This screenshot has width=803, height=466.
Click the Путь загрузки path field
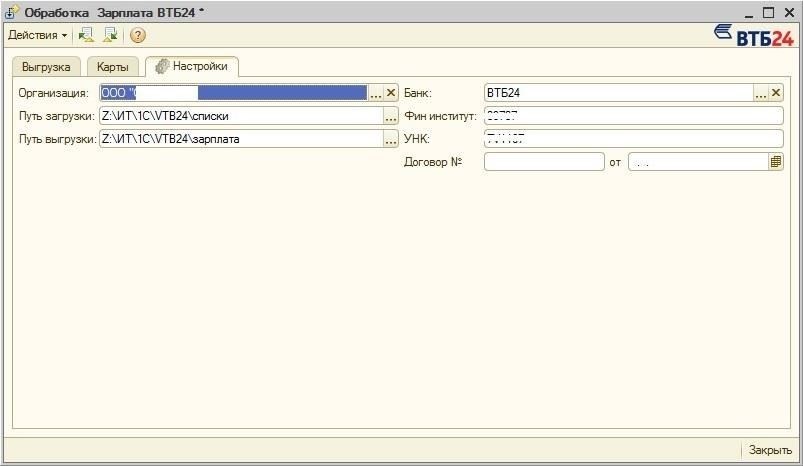click(x=241, y=116)
